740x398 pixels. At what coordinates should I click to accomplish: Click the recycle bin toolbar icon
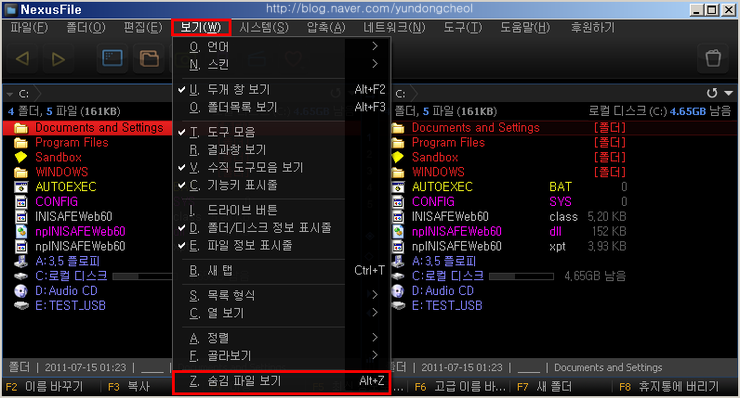pos(713,59)
